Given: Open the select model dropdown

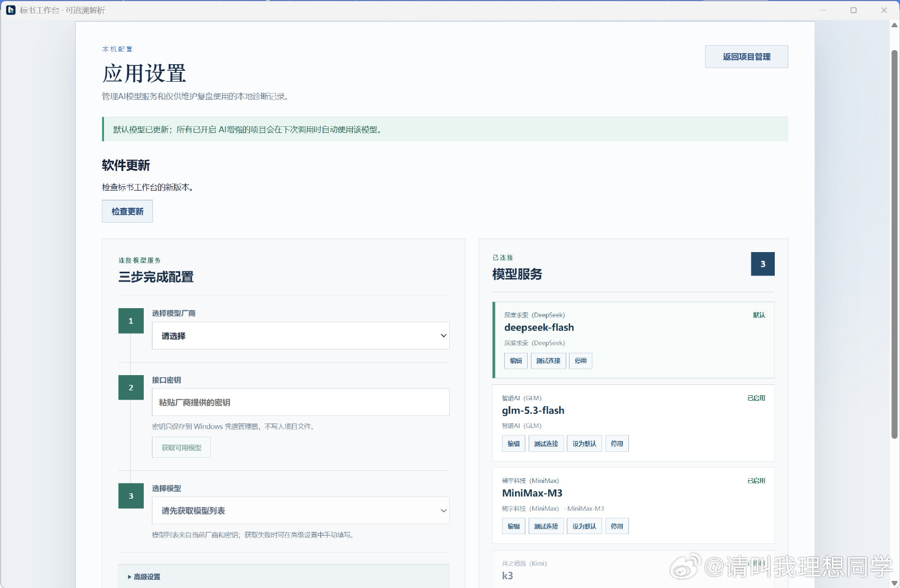Looking at the screenshot, I should (x=301, y=511).
